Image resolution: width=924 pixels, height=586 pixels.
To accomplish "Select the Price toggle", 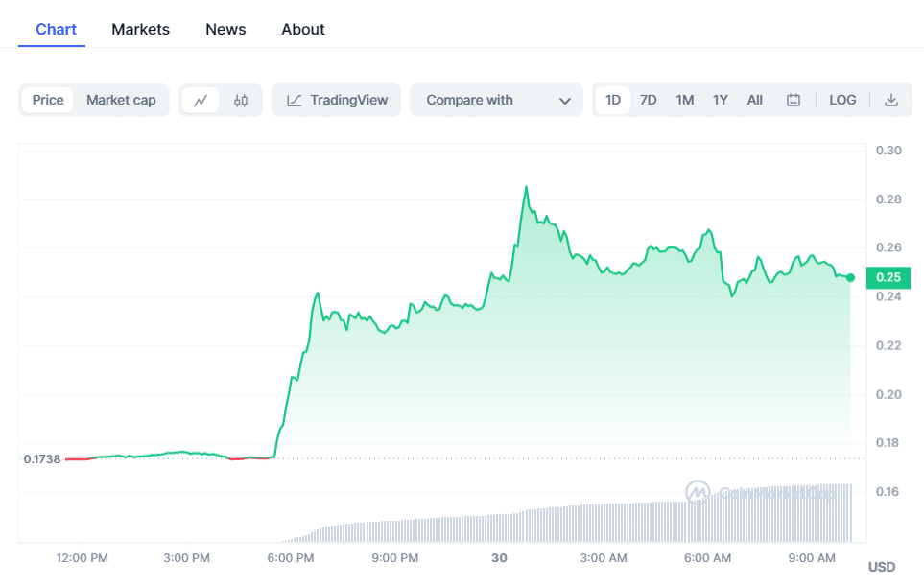I will pyautogui.click(x=48, y=100).
